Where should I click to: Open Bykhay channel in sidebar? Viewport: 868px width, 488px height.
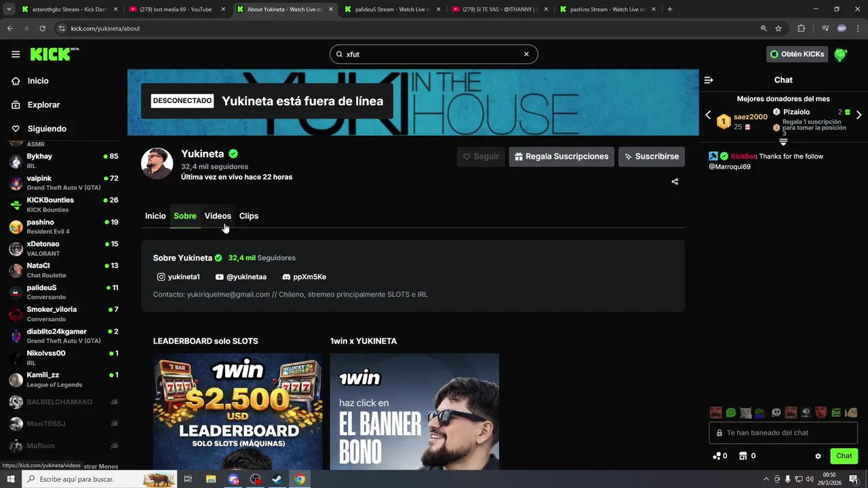pos(64,161)
